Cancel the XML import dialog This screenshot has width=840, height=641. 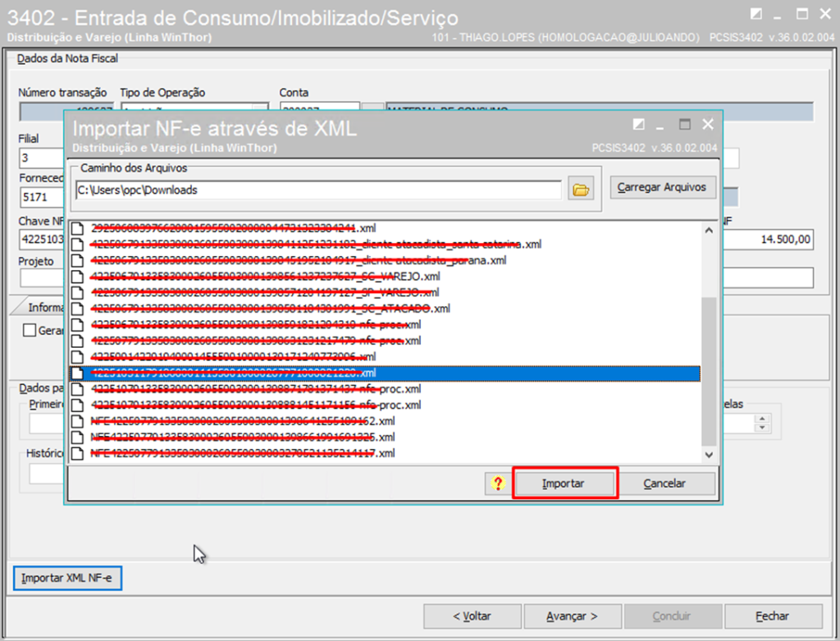(664, 483)
